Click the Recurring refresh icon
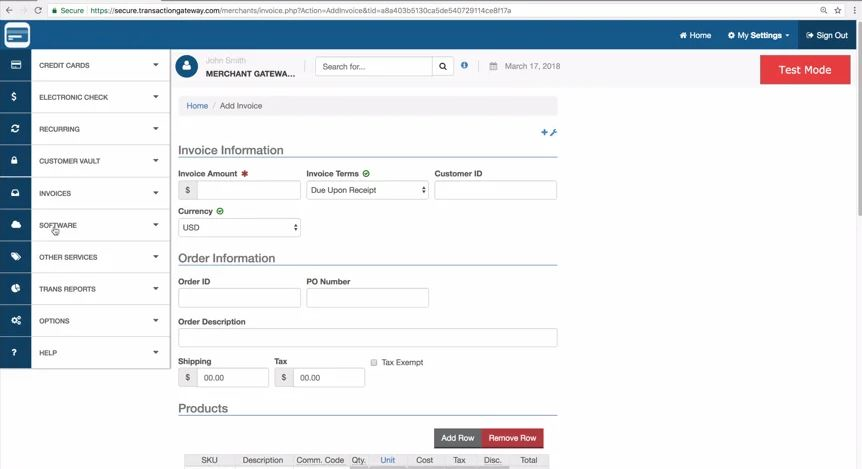This screenshot has width=862, height=469. pyautogui.click(x=15, y=129)
